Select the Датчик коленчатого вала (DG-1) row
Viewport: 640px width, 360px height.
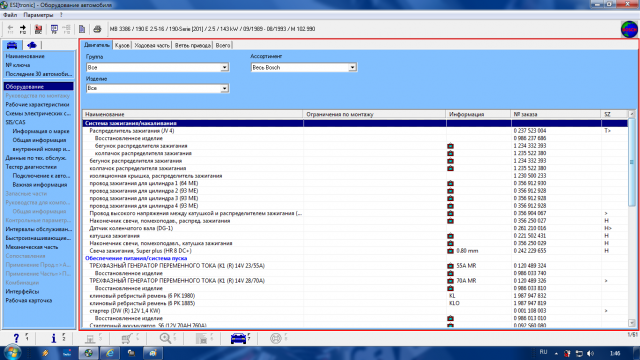pos(355,229)
